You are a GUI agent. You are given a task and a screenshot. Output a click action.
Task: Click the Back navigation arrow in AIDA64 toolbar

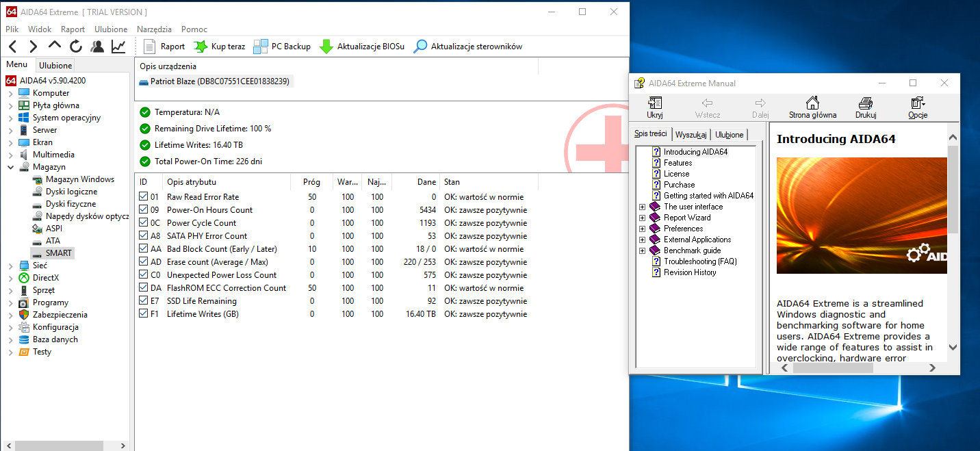(12, 47)
